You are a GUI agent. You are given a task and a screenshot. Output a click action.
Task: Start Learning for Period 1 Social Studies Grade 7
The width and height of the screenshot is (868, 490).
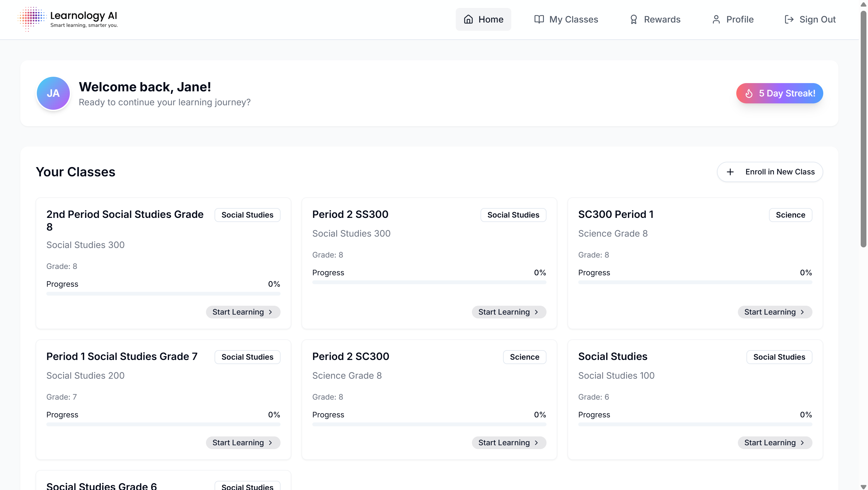(243, 443)
